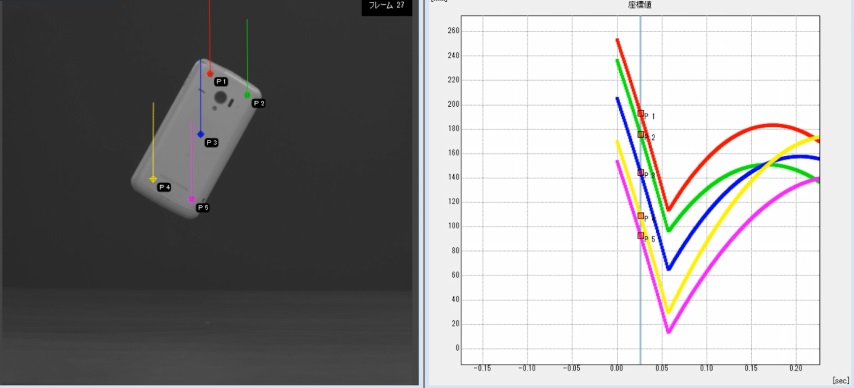Click the frame 27 indicator label
Image resolution: width=854 pixels, height=388 pixels.
(387, 6)
